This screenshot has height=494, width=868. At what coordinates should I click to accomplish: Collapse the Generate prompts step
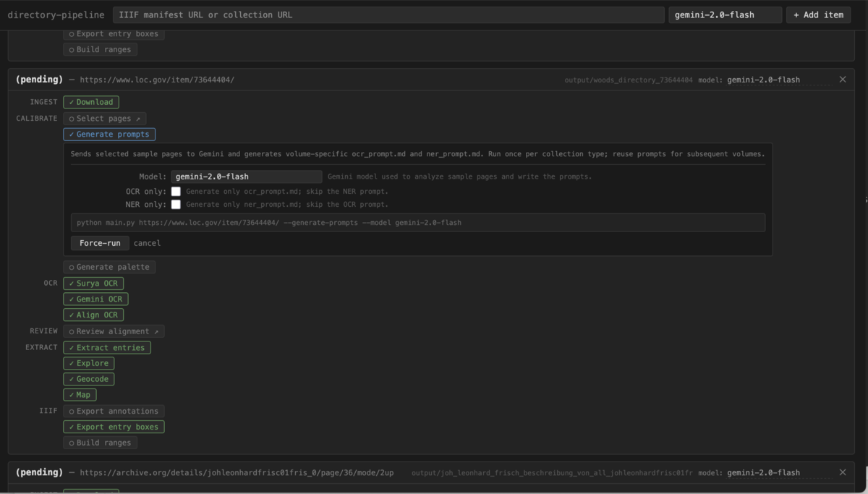pyautogui.click(x=109, y=134)
